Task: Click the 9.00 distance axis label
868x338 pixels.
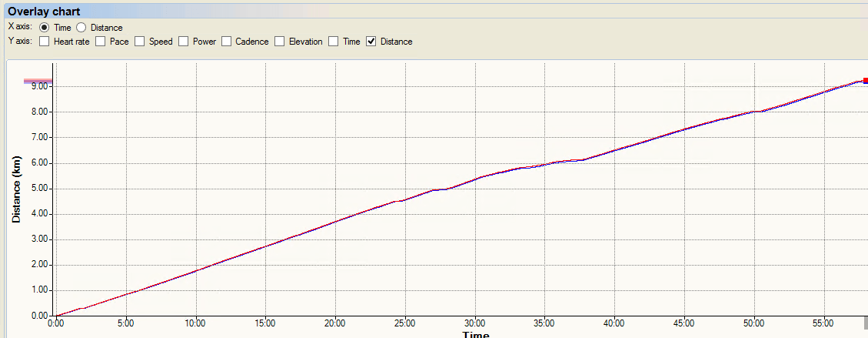Action: click(41, 86)
